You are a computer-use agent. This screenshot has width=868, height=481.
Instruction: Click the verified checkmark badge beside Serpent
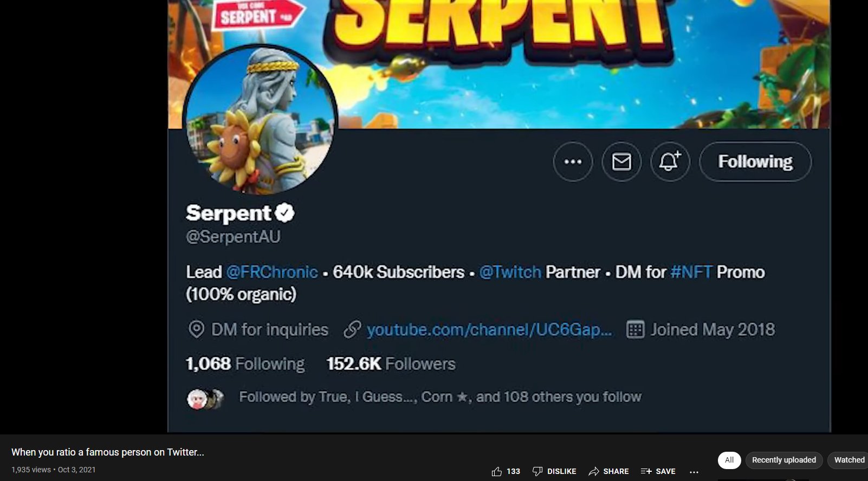(284, 213)
